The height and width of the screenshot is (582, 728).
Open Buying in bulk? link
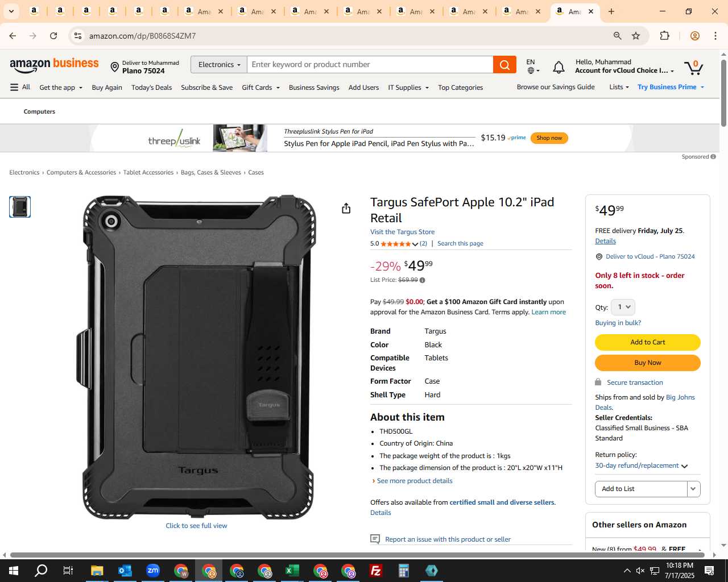(x=618, y=323)
